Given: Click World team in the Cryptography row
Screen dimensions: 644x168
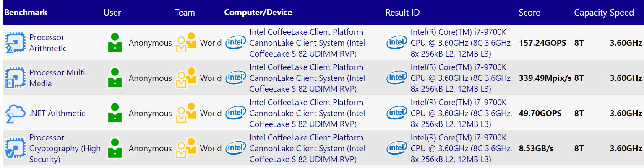Looking at the screenshot, I should [x=211, y=148].
